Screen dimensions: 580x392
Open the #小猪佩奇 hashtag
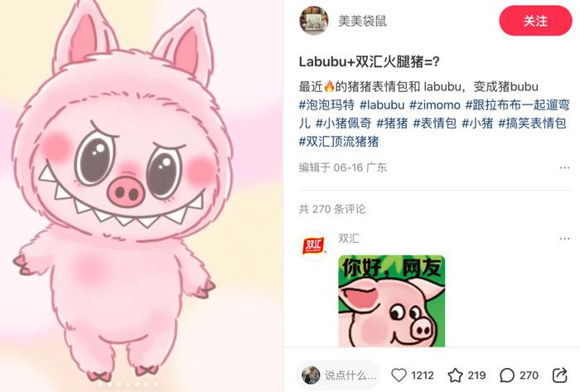coord(343,123)
